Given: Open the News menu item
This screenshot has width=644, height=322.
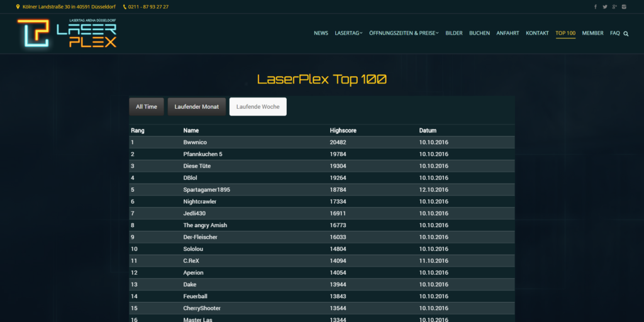Looking at the screenshot, I should [x=321, y=33].
